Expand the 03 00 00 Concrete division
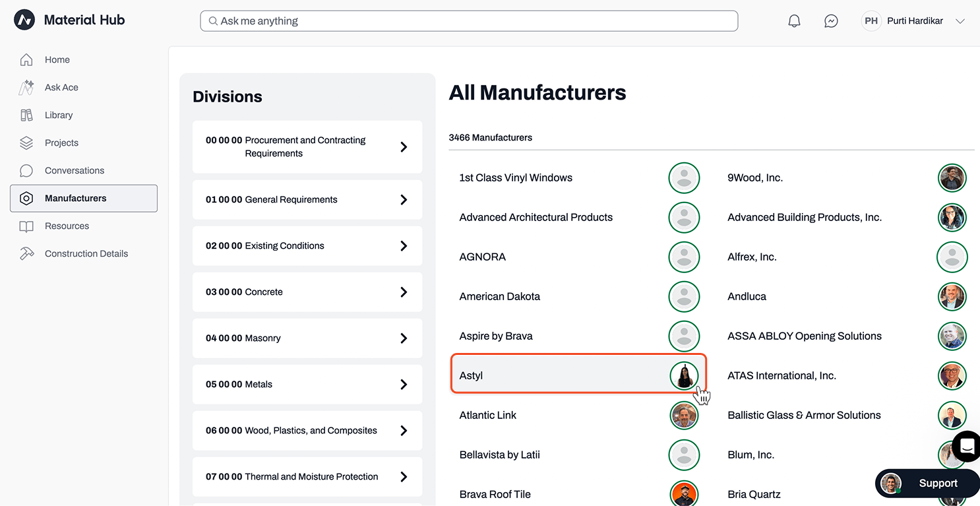The width and height of the screenshot is (980, 506). (x=307, y=292)
